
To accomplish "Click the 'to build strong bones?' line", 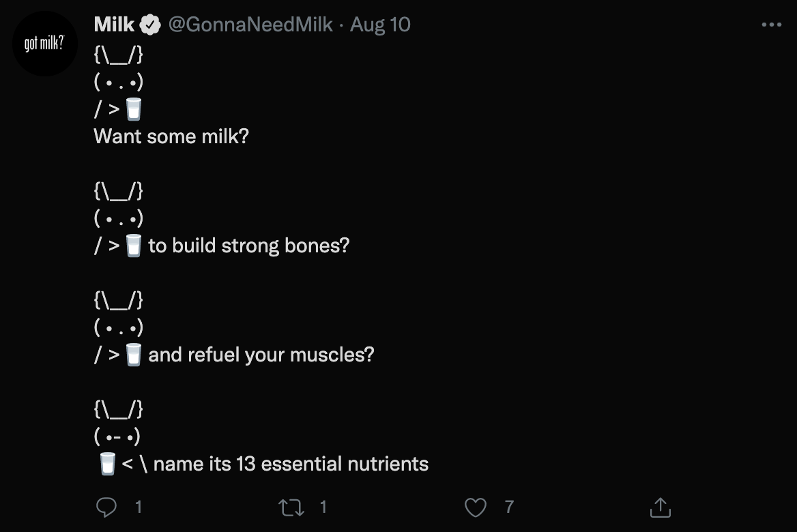I will point(248,246).
